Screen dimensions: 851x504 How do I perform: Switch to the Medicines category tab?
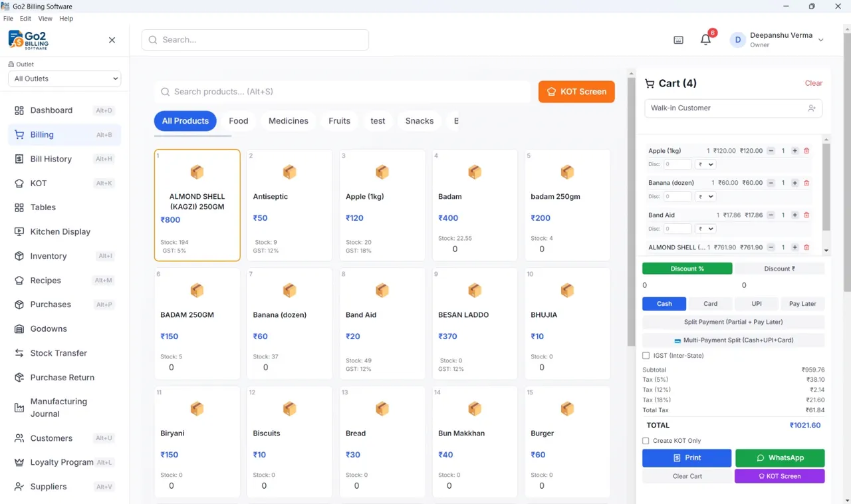tap(289, 121)
